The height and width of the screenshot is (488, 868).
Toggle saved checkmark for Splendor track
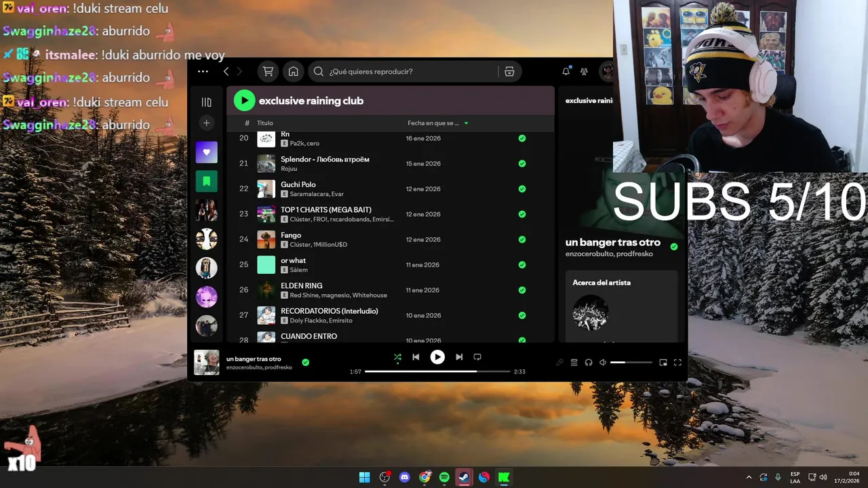pos(522,163)
